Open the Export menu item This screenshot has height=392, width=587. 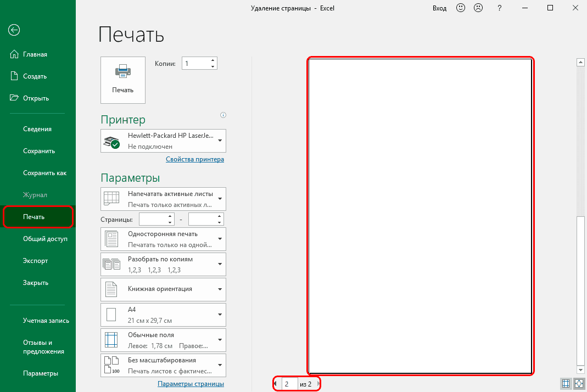point(35,261)
